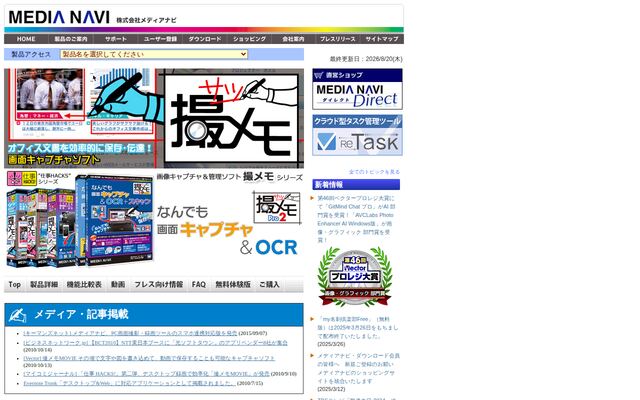The height and width of the screenshot is (400, 640).
Task: Open the ご購入 tab
Action: 269,284
